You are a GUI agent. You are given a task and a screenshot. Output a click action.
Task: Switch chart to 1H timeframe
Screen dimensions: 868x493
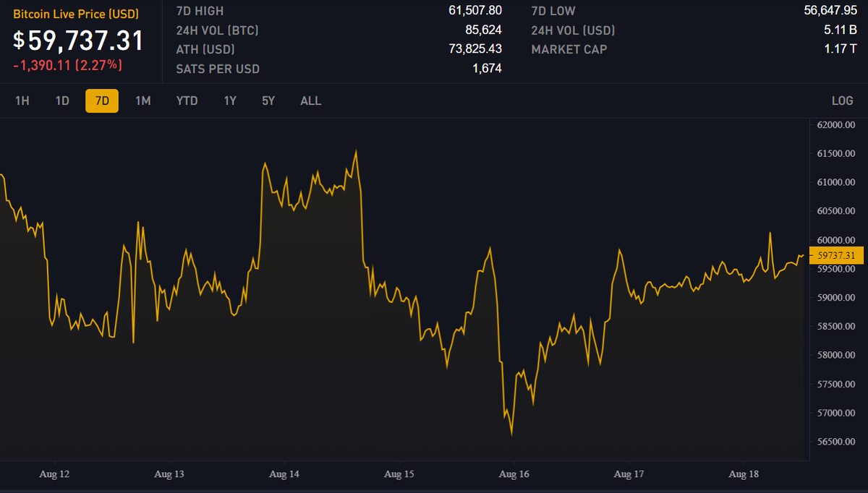pos(22,101)
